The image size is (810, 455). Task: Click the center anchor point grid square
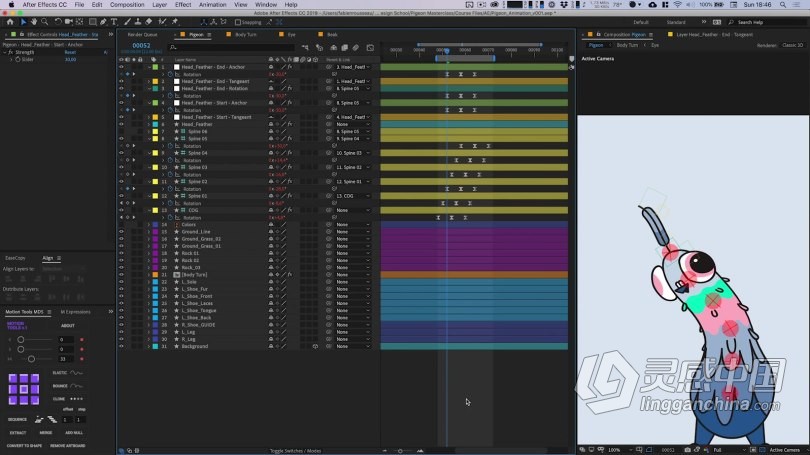[x=24, y=389]
